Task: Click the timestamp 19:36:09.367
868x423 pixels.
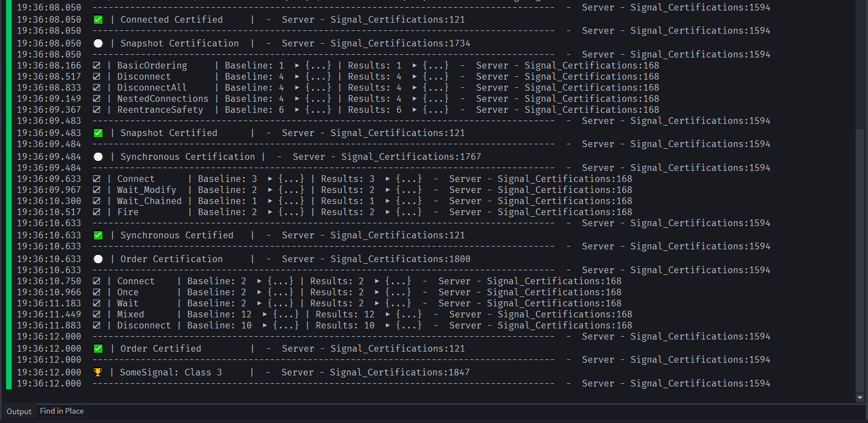Action: pyautogui.click(x=49, y=109)
